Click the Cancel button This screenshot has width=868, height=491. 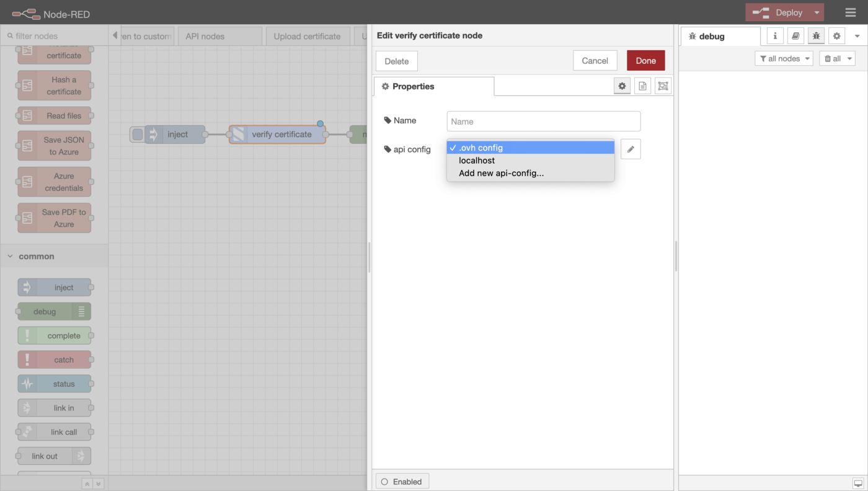(x=595, y=61)
